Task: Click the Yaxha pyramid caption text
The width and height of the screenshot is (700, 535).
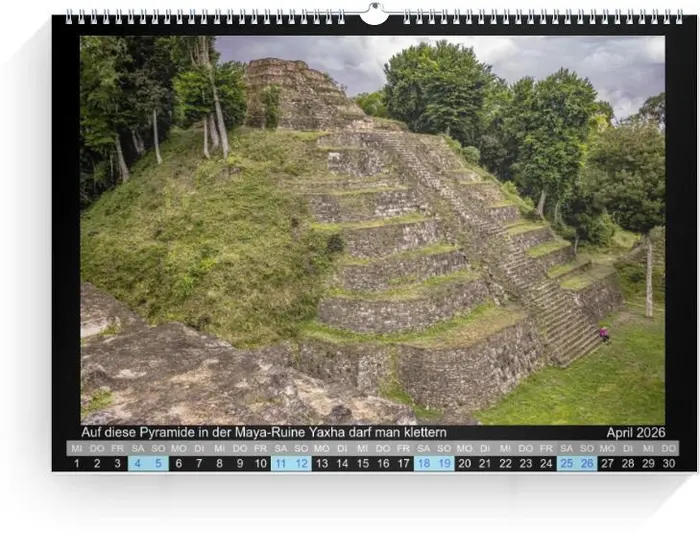Action: click(x=264, y=433)
